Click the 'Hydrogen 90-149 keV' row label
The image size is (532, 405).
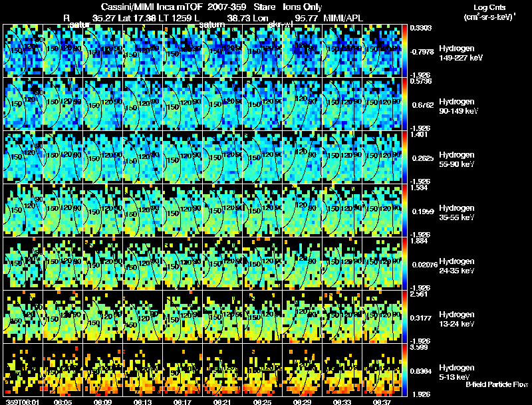click(x=458, y=106)
